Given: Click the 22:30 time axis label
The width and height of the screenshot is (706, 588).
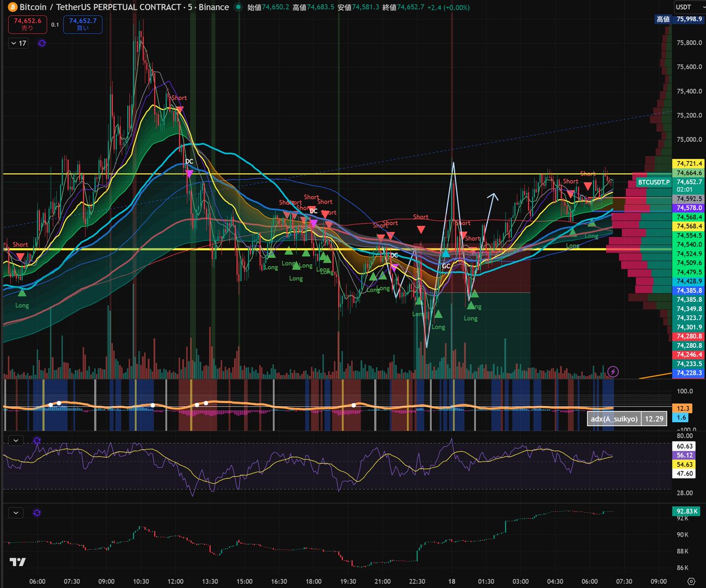Looking at the screenshot, I should pyautogui.click(x=417, y=581).
